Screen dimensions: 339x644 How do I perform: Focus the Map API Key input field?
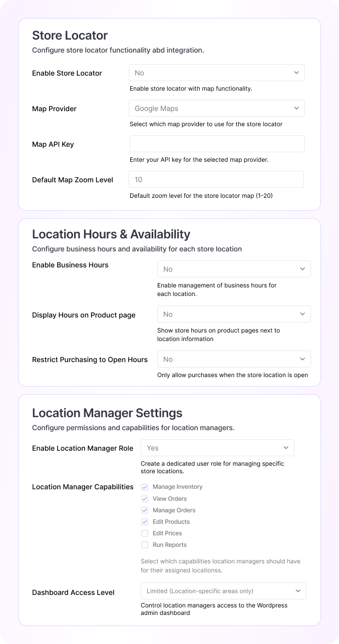217,144
